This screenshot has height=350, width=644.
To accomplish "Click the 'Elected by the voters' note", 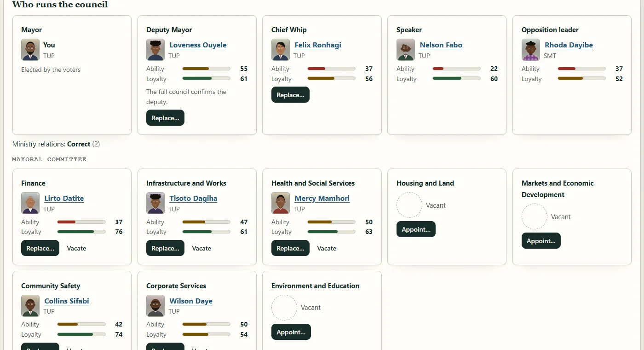I will click(x=51, y=70).
